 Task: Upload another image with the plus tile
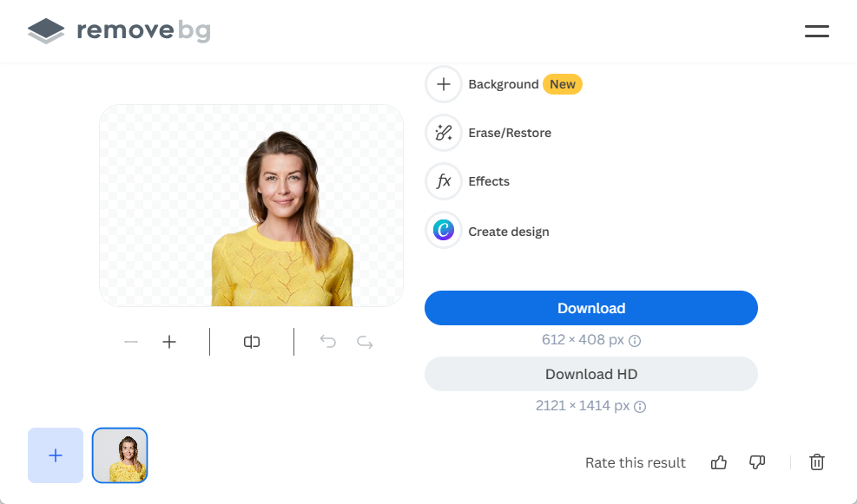click(x=56, y=455)
